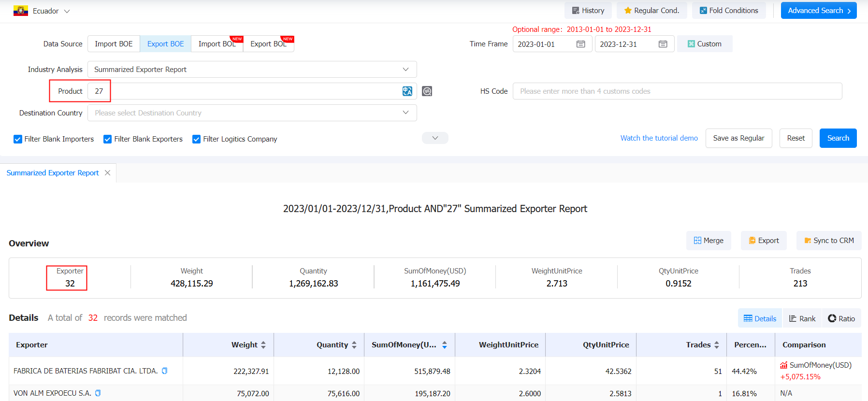The image size is (868, 401).
Task: Switch to Rank view
Action: pyautogui.click(x=802, y=318)
